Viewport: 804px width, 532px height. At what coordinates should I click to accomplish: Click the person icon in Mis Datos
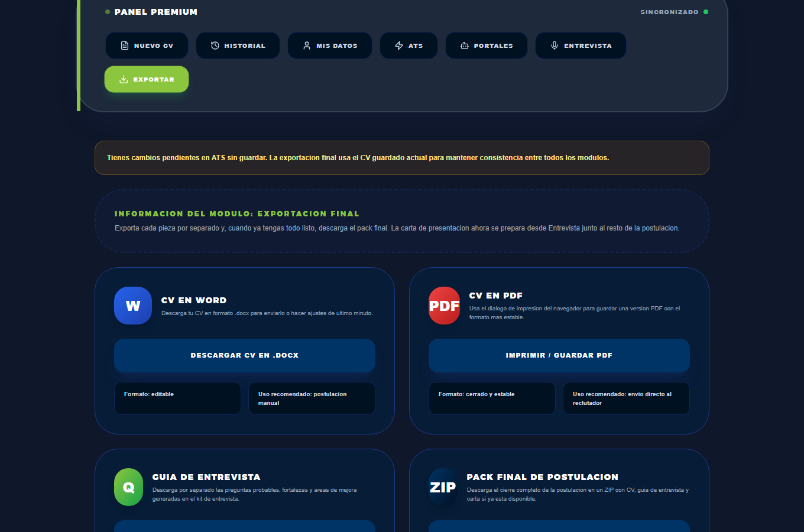pos(307,46)
